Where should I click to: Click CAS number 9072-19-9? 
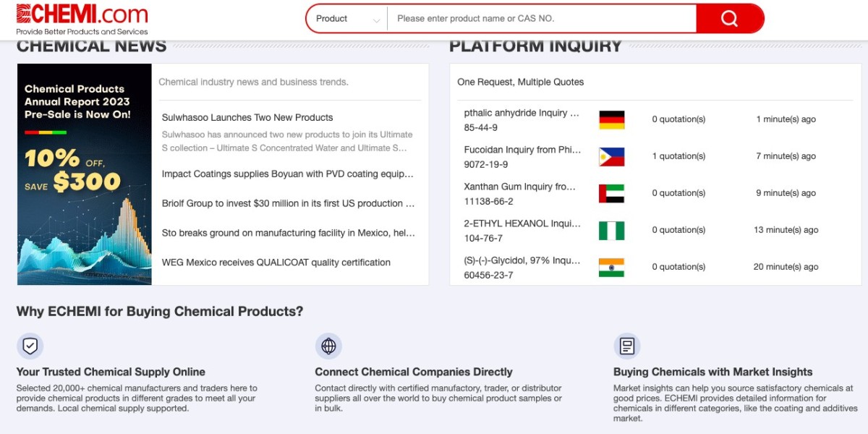point(485,164)
